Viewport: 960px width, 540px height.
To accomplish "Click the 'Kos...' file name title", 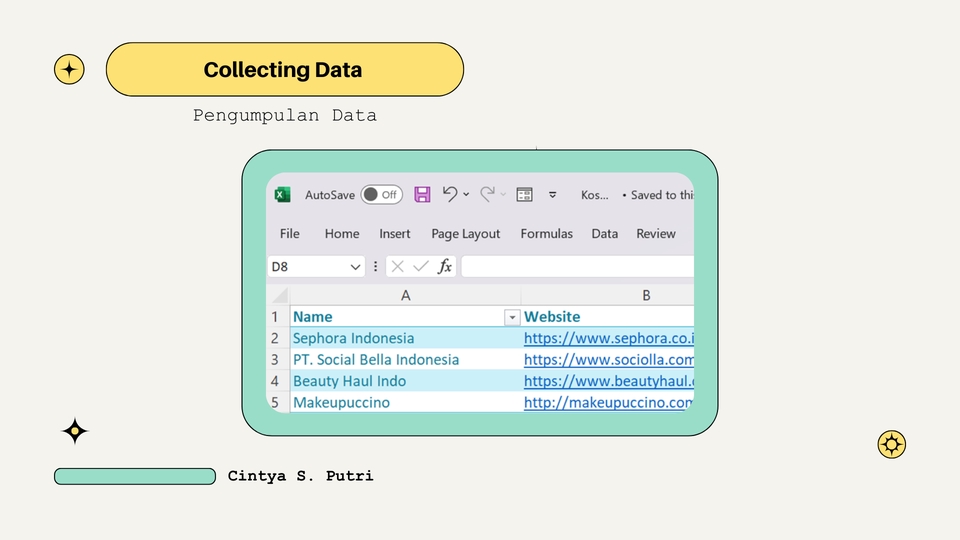I will tap(594, 195).
